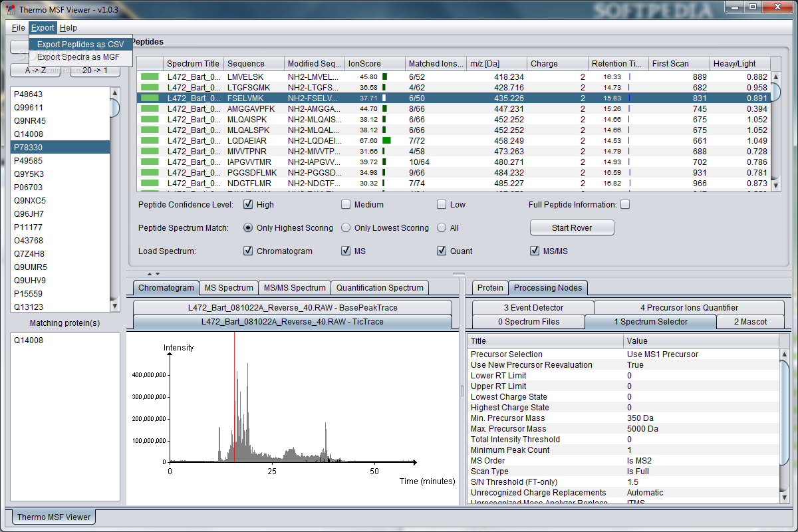Enable Low peptide confidence level
The image size is (798, 532).
(442, 205)
